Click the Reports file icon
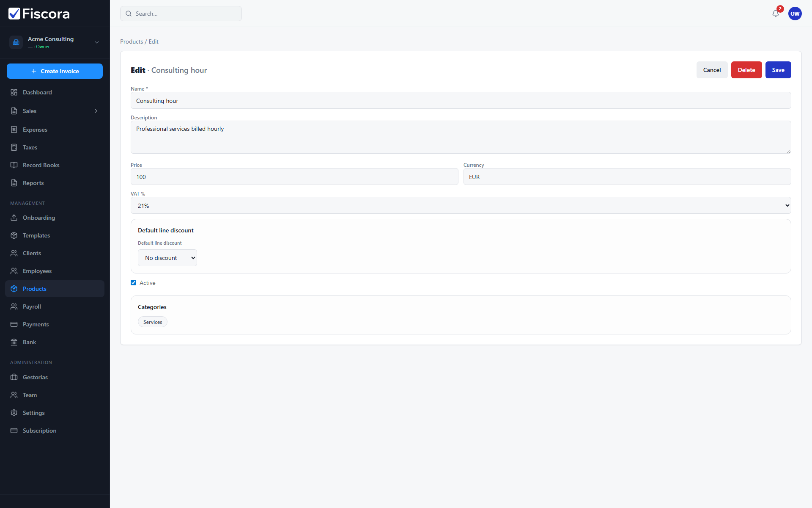 pyautogui.click(x=14, y=183)
